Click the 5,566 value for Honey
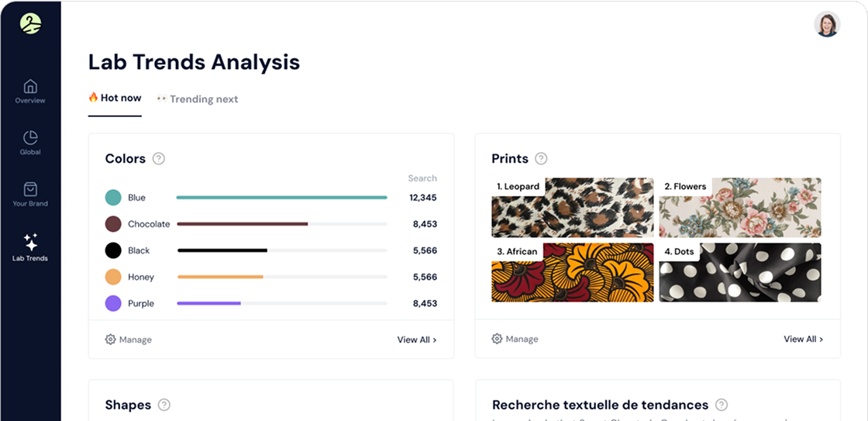 pyautogui.click(x=425, y=277)
